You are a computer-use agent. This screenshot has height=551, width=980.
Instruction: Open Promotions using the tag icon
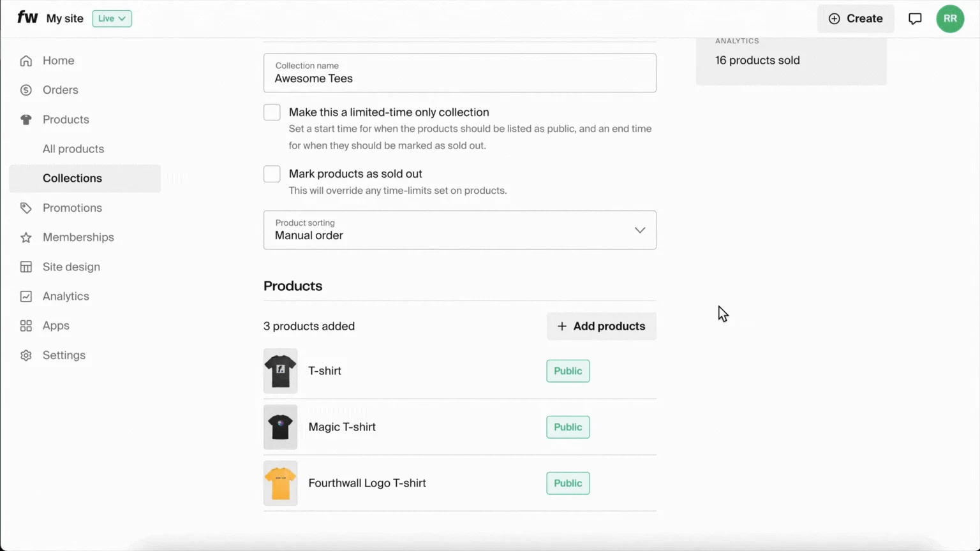(26, 207)
